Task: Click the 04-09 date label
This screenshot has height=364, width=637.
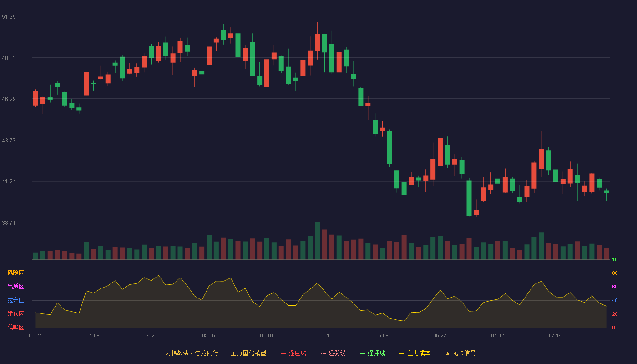Action: click(93, 335)
